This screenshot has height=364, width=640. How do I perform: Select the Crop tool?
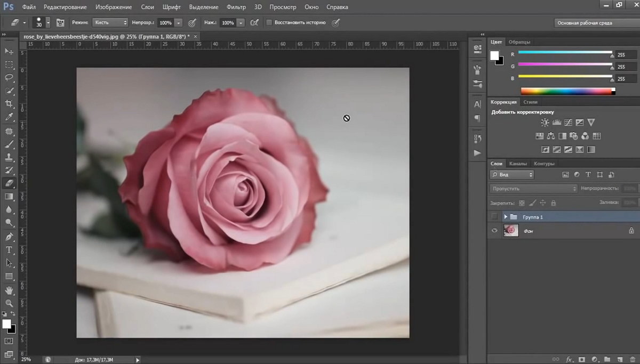[x=9, y=104]
